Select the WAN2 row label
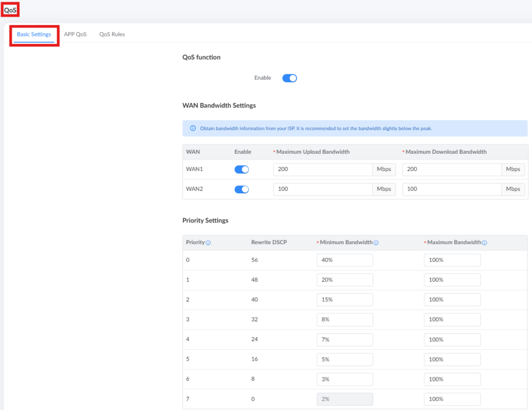This screenshot has height=410, width=532. [194, 189]
